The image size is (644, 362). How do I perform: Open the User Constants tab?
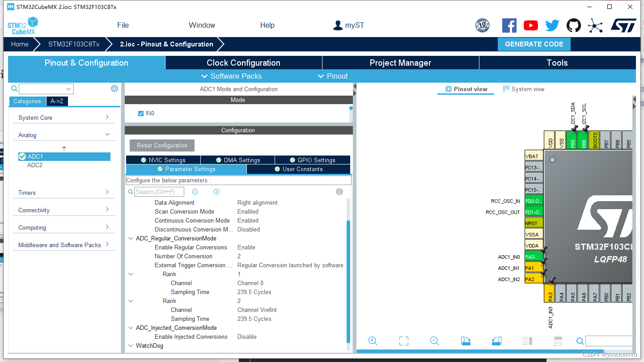(x=299, y=169)
